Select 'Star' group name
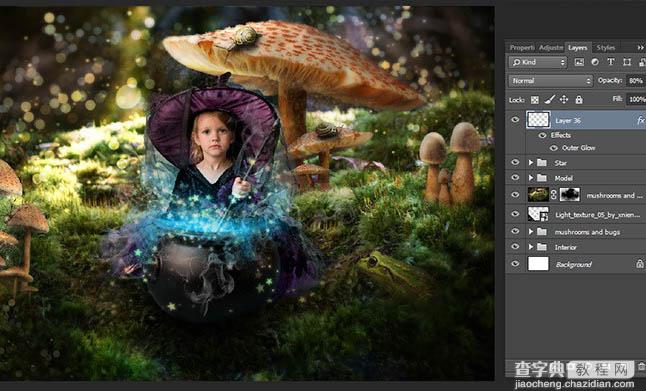The width and height of the screenshot is (646, 391). tap(560, 163)
